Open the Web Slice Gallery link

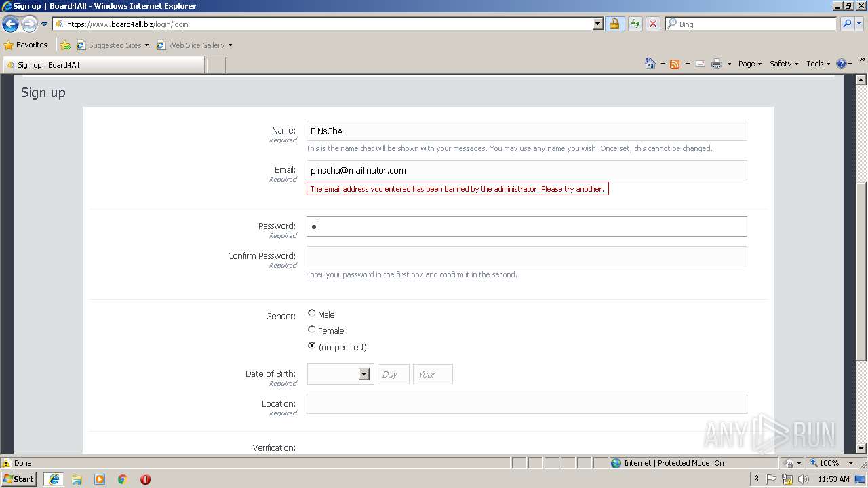(191, 45)
